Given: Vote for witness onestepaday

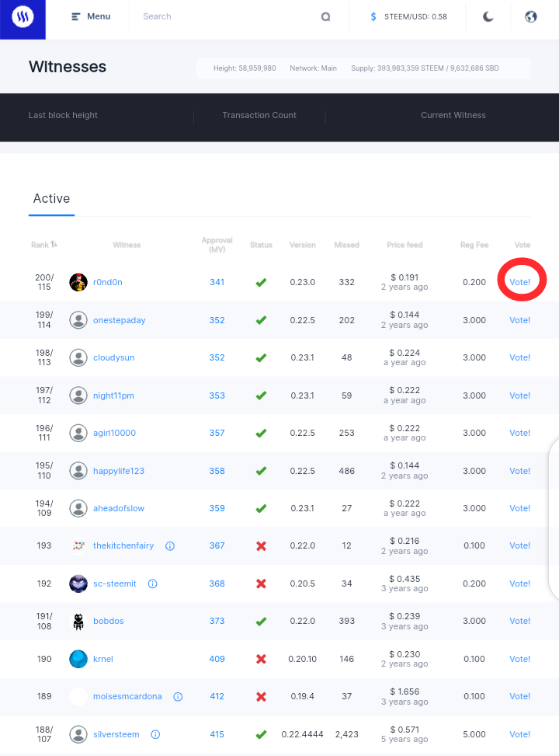Looking at the screenshot, I should point(520,320).
